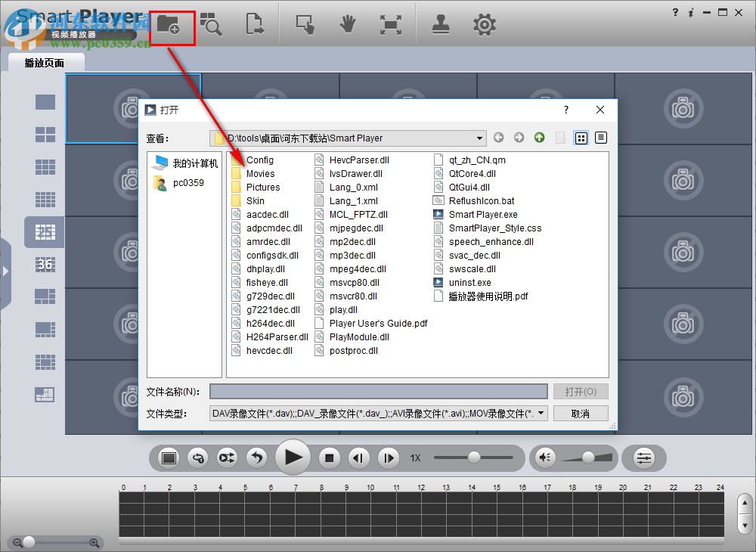The width and height of the screenshot is (756, 552).
Task: Step to next frame
Action: click(x=389, y=457)
